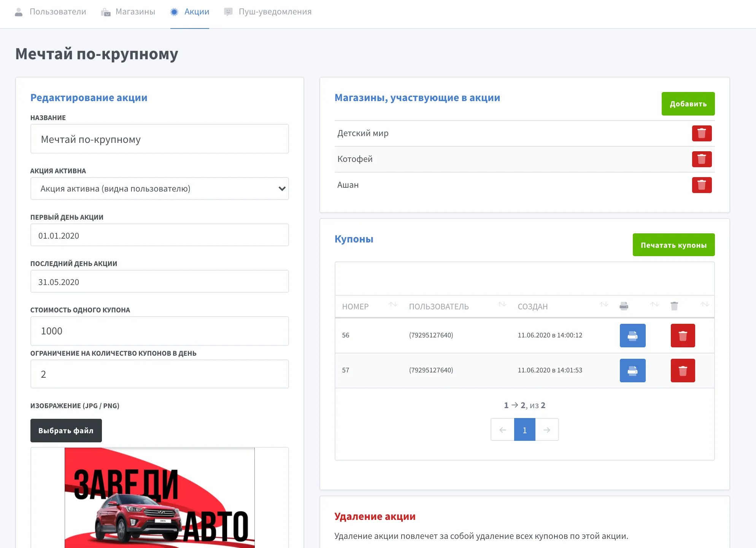
Task: Print coupon 57 using printer icon
Action: tap(632, 371)
